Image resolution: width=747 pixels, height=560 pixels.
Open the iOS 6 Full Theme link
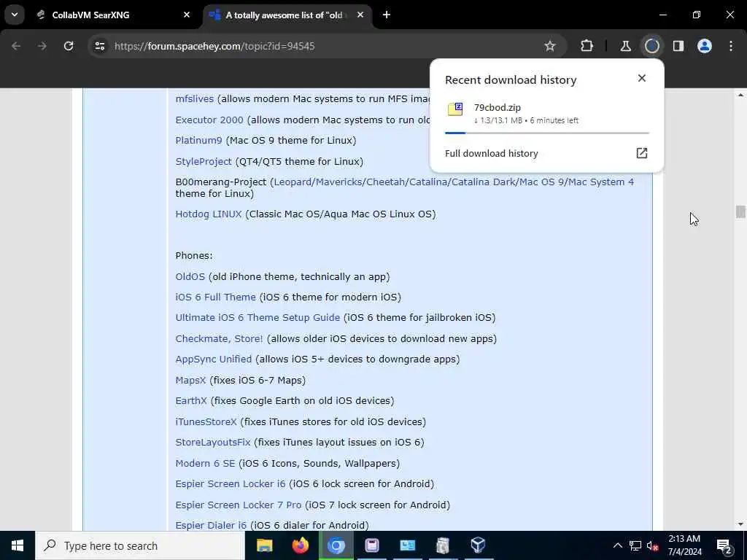coord(215,297)
